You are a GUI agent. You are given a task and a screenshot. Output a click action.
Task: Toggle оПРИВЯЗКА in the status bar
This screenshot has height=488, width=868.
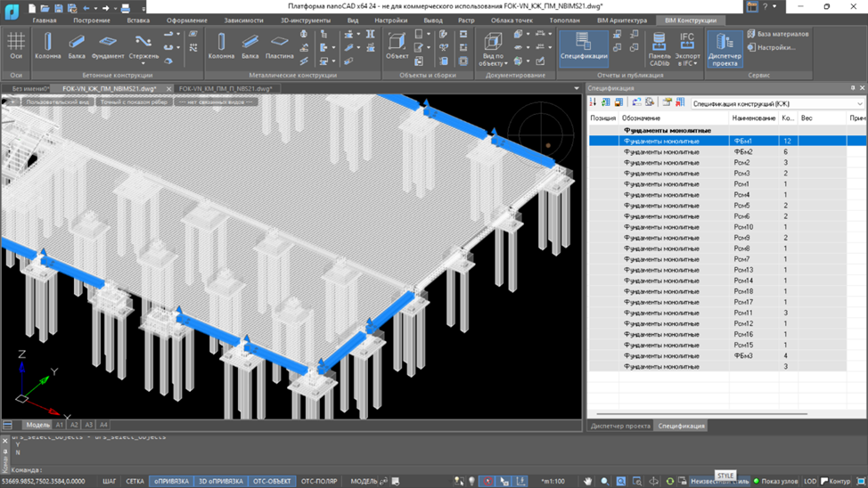(171, 481)
